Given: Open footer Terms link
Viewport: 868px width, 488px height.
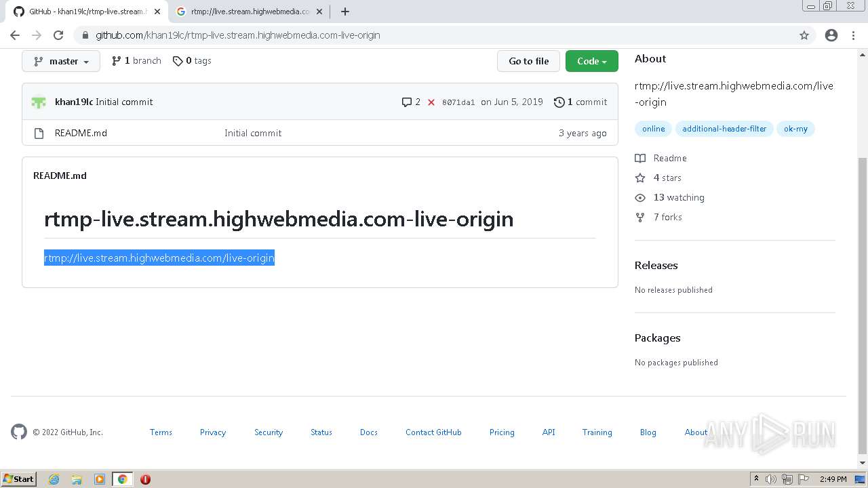Looking at the screenshot, I should coord(161,432).
